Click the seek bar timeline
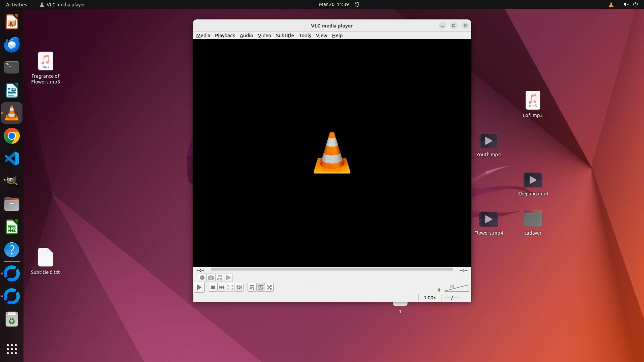Screen dimensions: 644x362 (332, 269)
